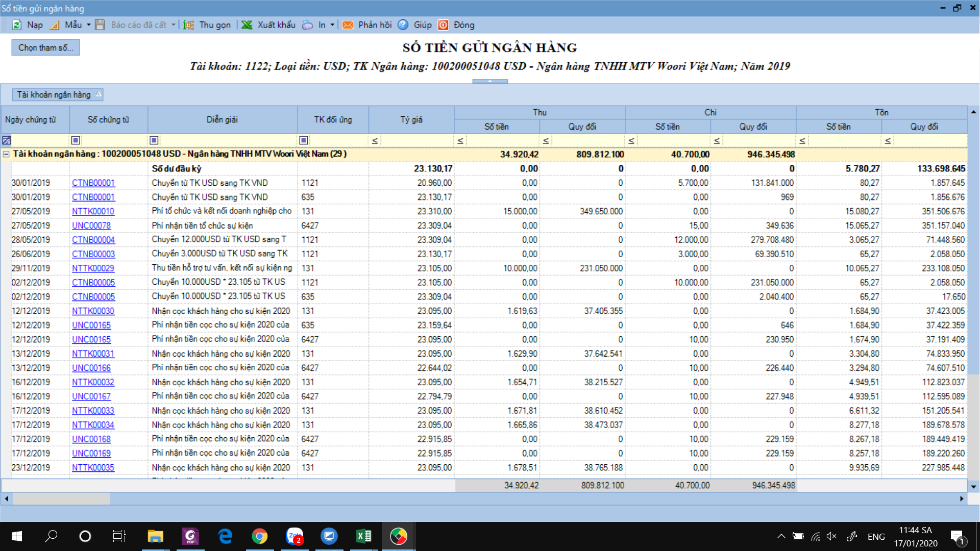The height and width of the screenshot is (551, 980).
Task: Expand the In print dropdown arrow
Action: [x=332, y=25]
